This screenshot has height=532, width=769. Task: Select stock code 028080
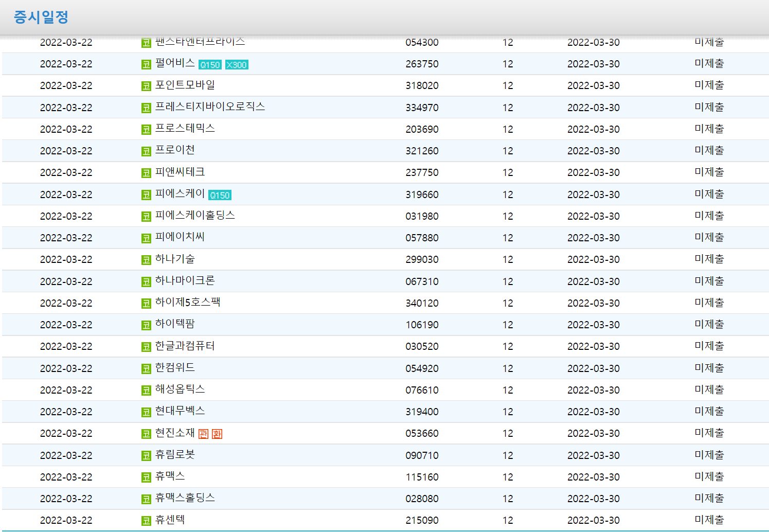click(x=422, y=499)
